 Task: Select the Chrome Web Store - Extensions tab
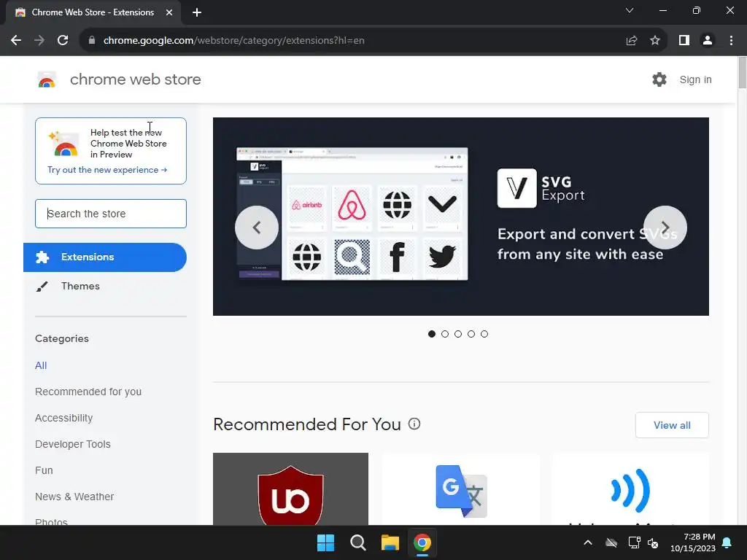coord(93,12)
